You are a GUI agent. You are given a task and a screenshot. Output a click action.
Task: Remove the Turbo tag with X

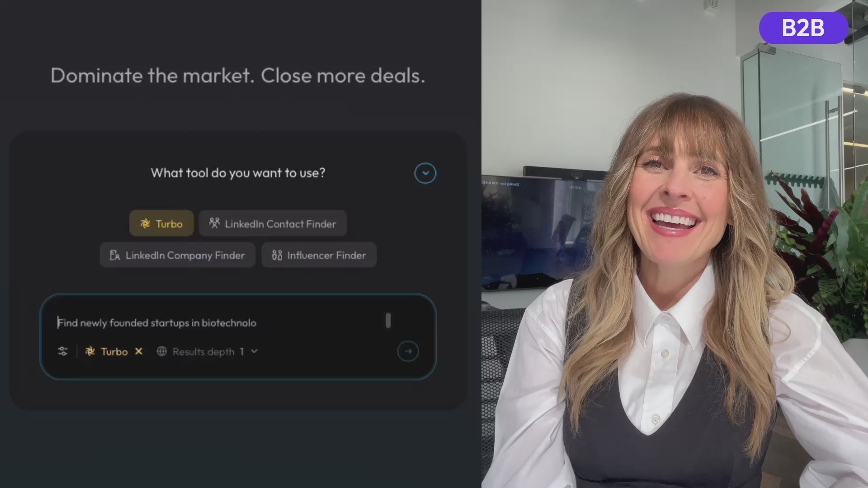pyautogui.click(x=139, y=351)
